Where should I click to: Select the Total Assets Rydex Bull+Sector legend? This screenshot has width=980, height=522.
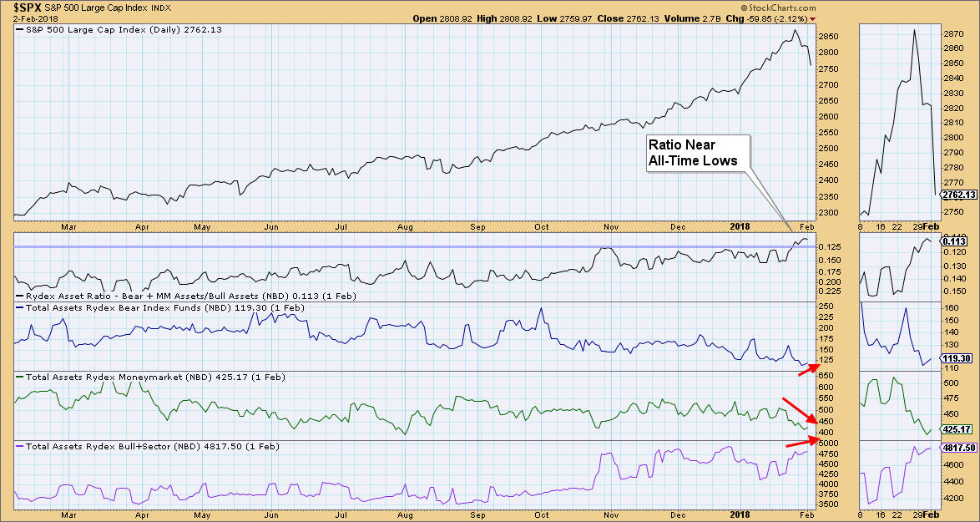155,447
